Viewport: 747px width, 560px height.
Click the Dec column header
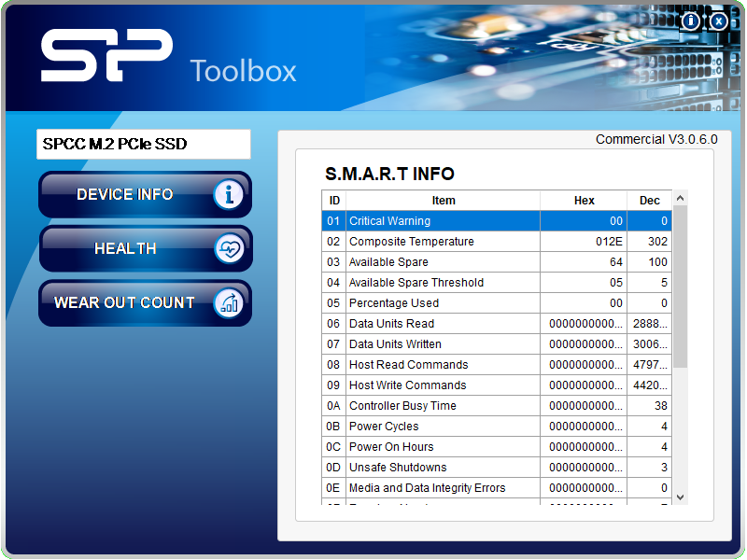click(649, 201)
